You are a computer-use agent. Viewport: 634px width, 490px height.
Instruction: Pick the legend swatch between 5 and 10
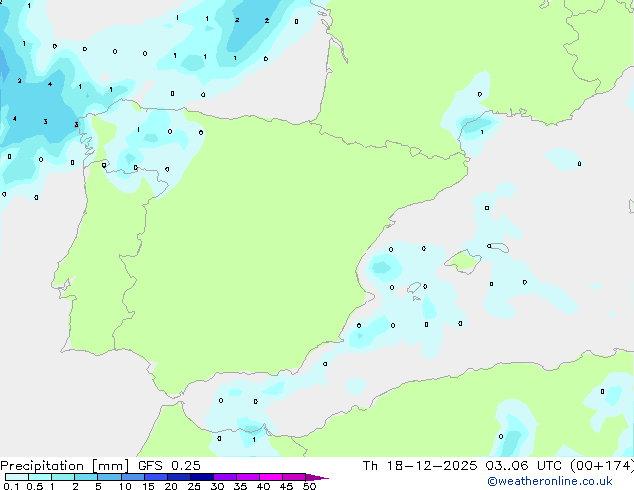(109, 477)
